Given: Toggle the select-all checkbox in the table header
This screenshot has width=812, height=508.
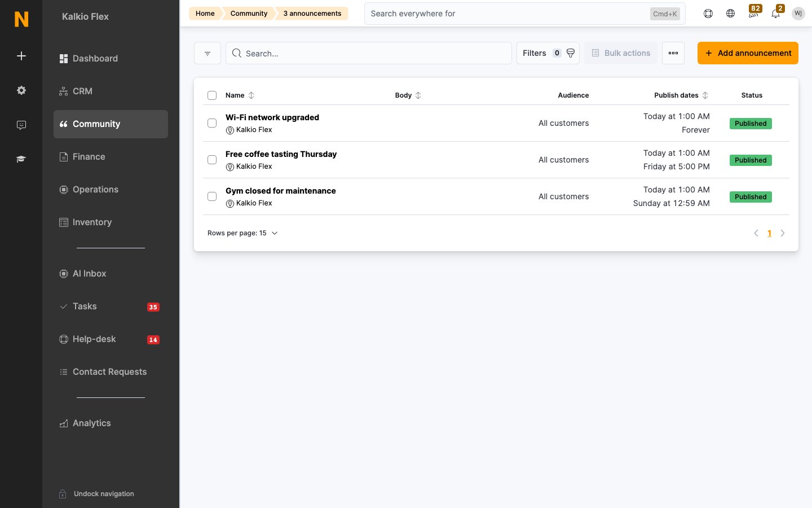Looking at the screenshot, I should coord(212,95).
